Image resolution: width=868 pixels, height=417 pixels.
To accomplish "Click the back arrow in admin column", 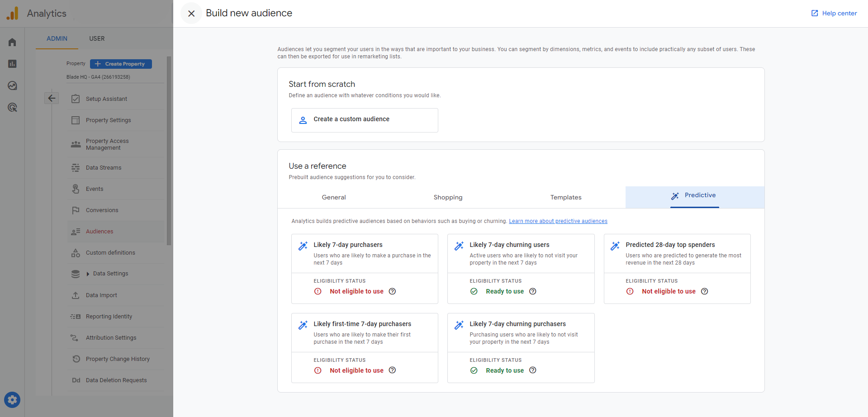I will pos(52,98).
